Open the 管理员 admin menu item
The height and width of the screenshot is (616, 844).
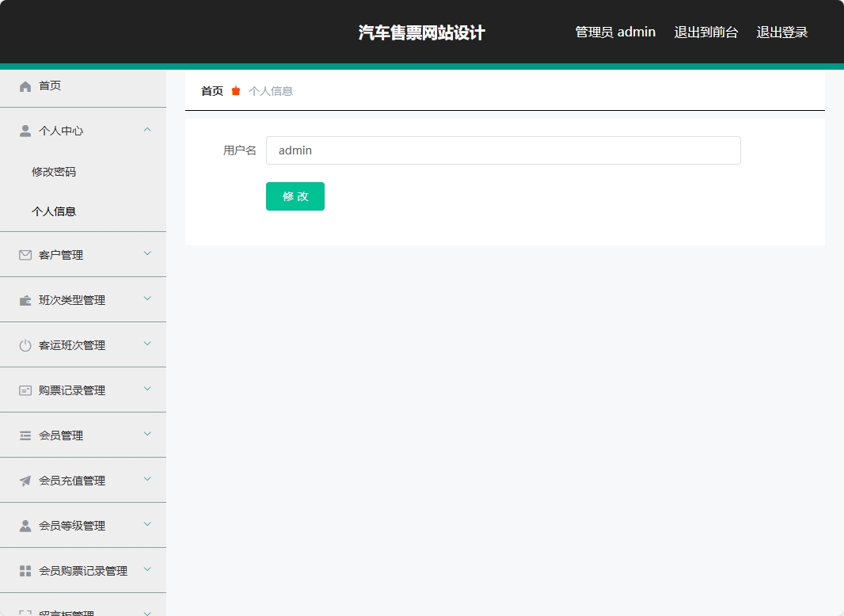(614, 32)
